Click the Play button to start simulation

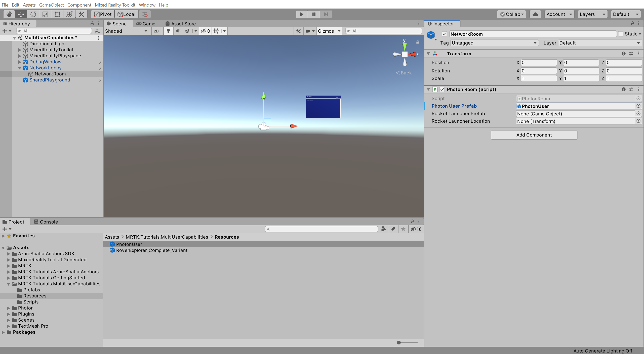tap(302, 14)
